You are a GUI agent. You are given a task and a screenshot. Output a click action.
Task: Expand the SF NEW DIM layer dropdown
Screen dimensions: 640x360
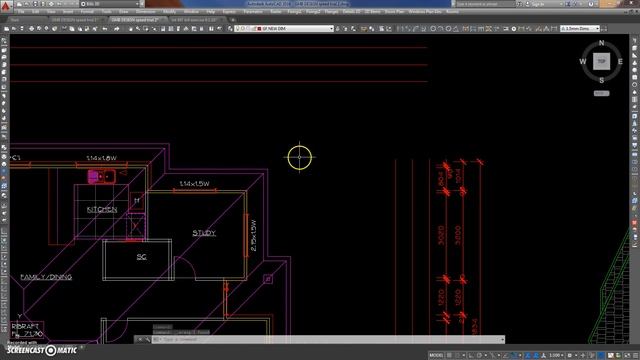click(x=331, y=29)
